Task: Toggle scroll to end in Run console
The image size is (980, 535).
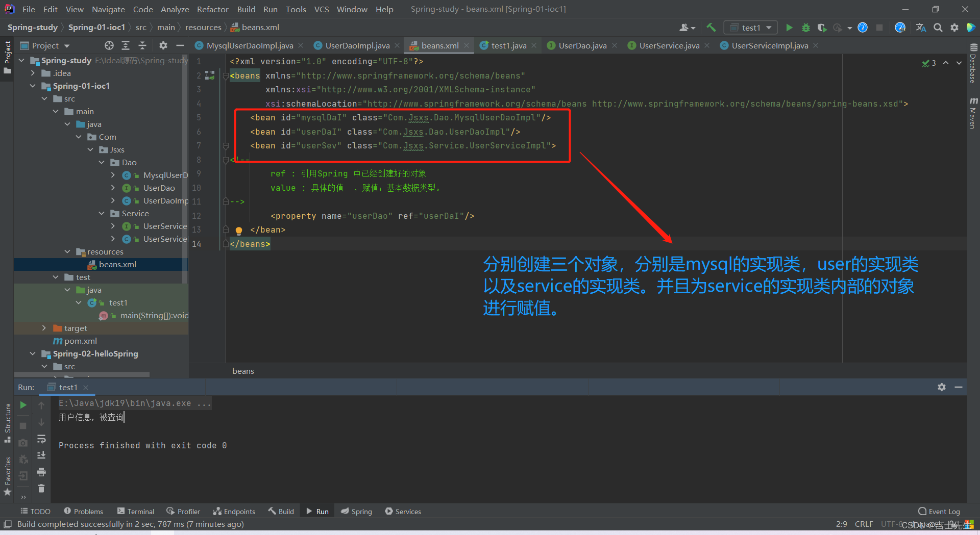Action: (41, 455)
